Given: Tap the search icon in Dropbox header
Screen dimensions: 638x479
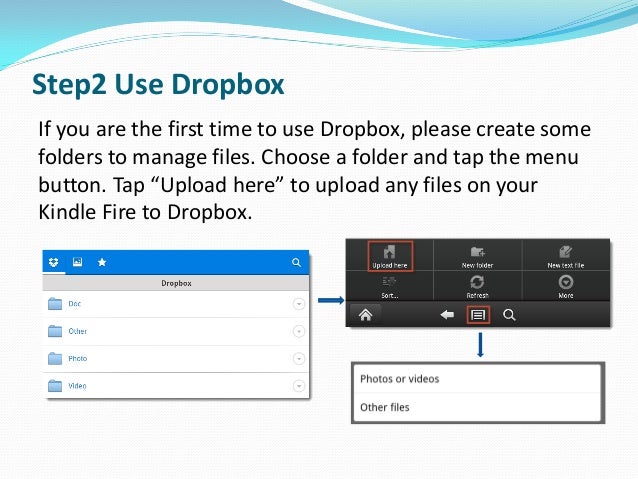Looking at the screenshot, I should (297, 262).
